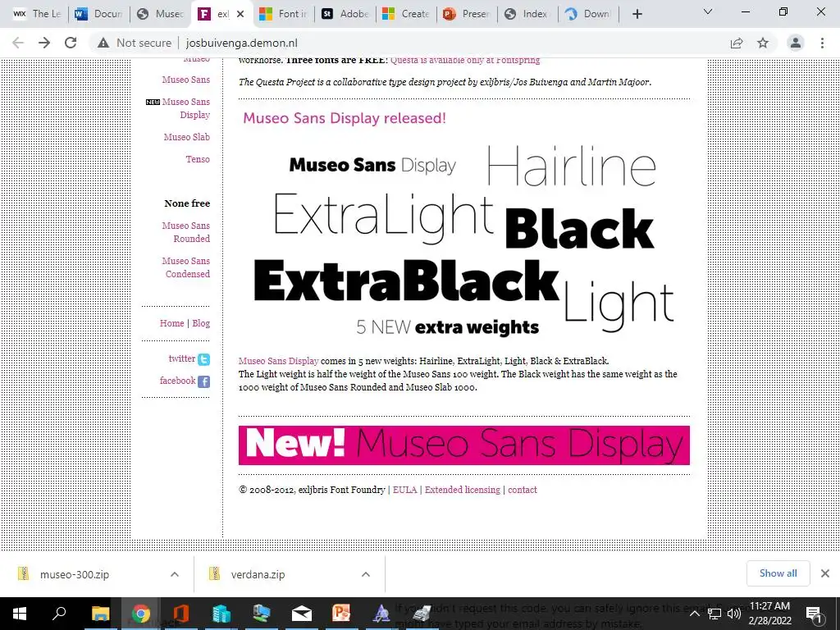This screenshot has height=630, width=840.
Task: Open Windows taskbar search
Action: click(59, 614)
